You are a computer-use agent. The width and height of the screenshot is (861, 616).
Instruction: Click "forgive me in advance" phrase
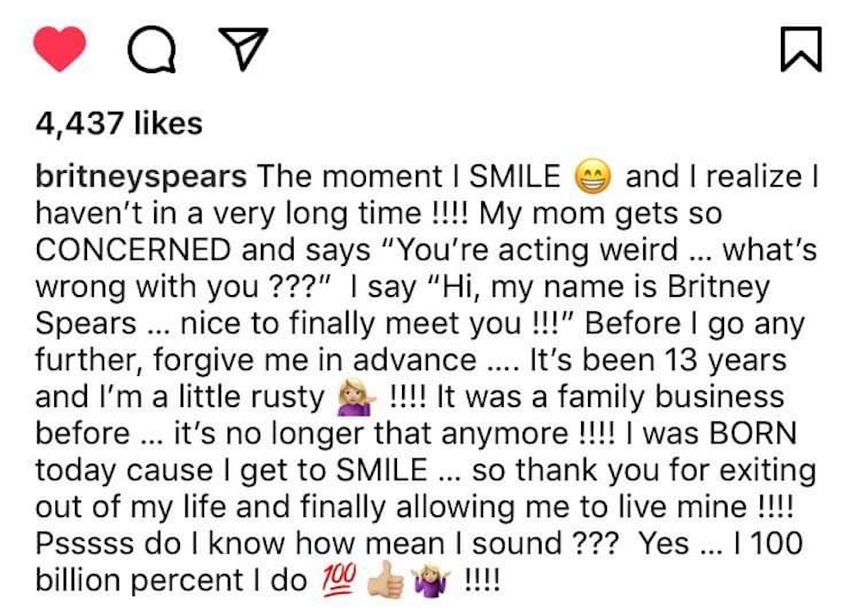[314, 361]
